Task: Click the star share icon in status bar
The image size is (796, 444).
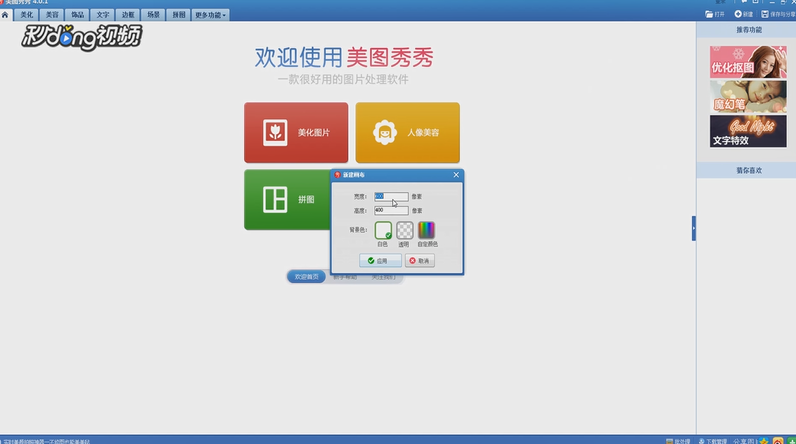Action: tap(764, 441)
